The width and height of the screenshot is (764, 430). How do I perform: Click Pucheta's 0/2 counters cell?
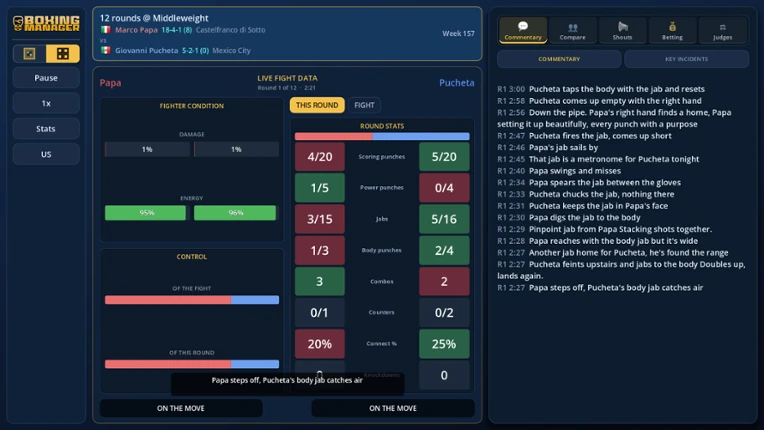[444, 313]
